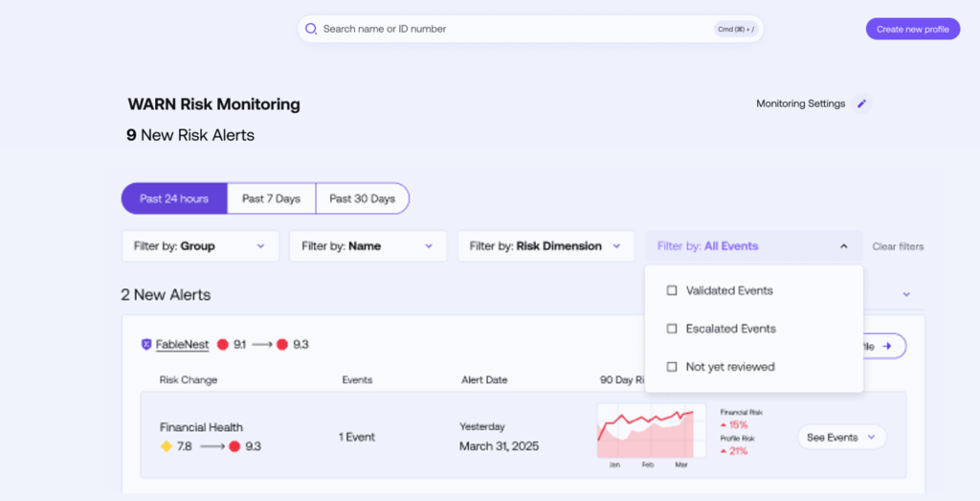
Task: Click the March 31, 2025 date
Action: point(499,446)
